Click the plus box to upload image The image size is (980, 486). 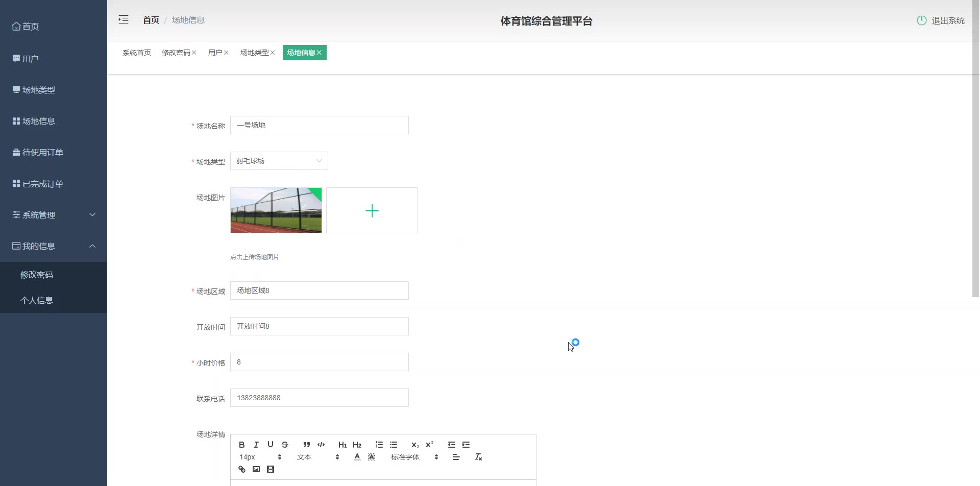click(x=372, y=210)
